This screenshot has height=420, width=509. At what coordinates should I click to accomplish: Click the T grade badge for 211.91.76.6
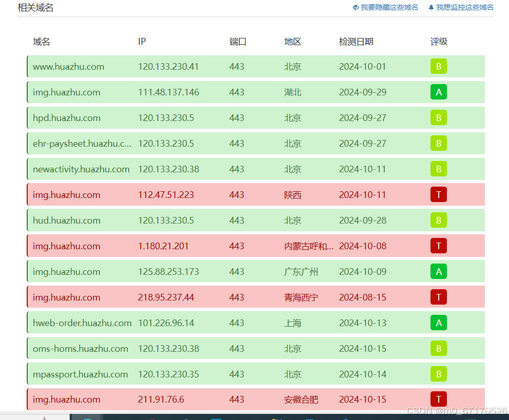pos(439,399)
